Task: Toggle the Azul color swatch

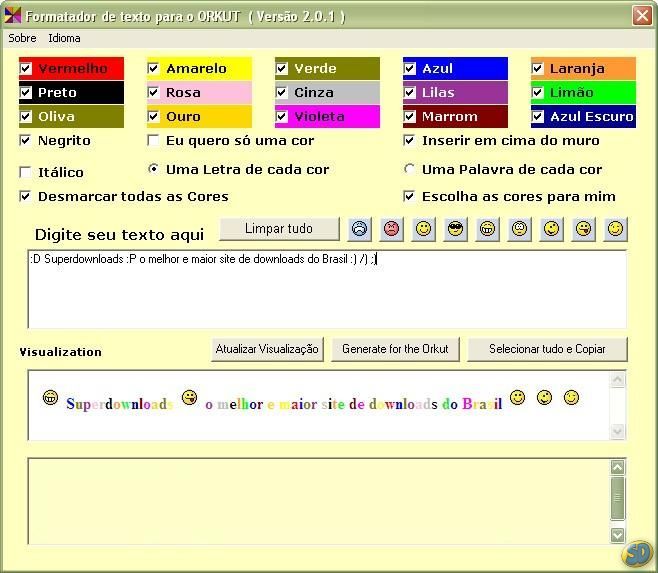Action: 455,68
